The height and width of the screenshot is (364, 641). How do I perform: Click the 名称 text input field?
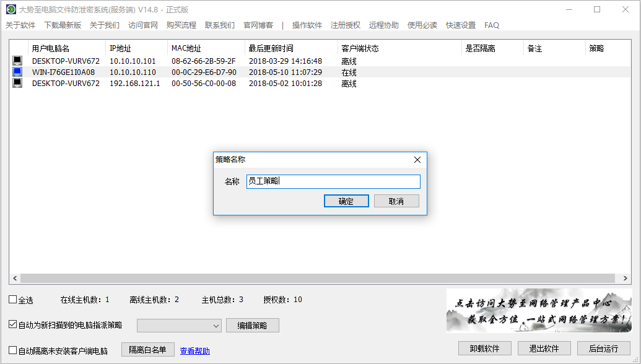pos(333,181)
